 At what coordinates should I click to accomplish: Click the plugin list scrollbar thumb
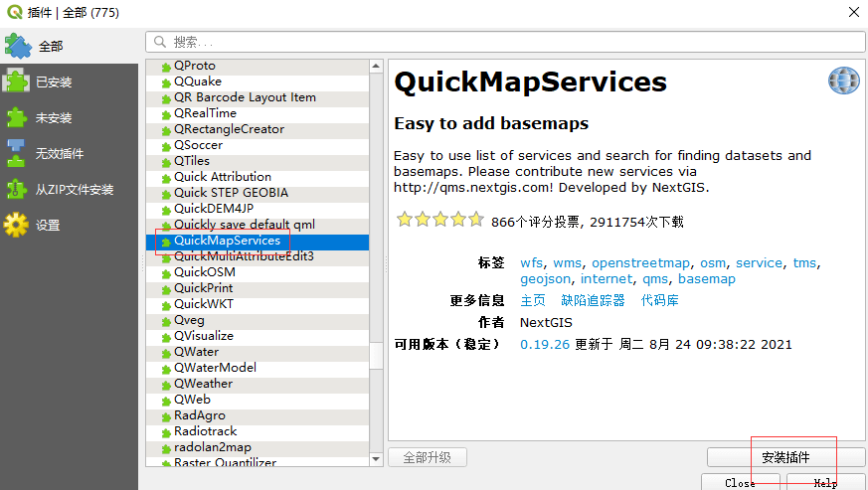tap(376, 356)
